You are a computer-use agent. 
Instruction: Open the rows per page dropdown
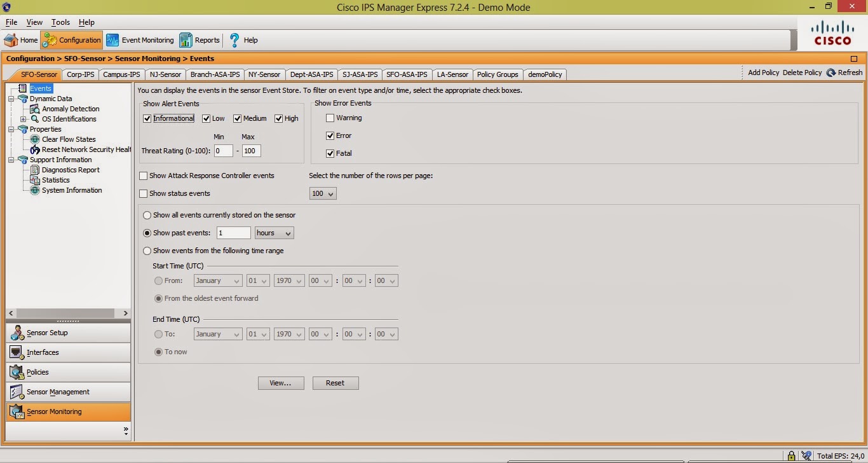click(x=322, y=193)
